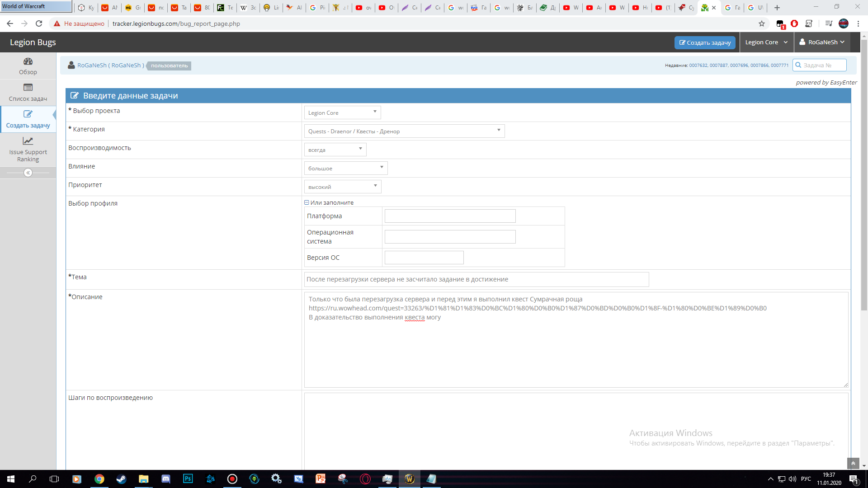
Task: Click the bookmark star icon in address bar
Action: (x=762, y=23)
